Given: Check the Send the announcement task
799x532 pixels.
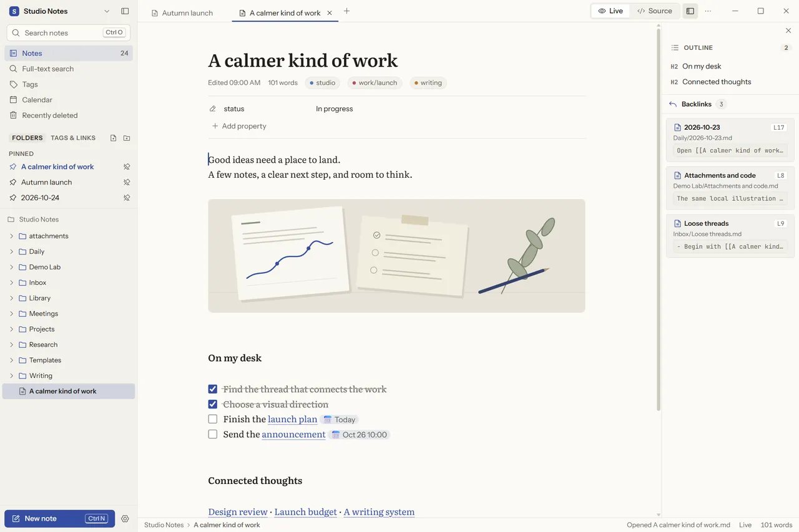Looking at the screenshot, I should point(213,434).
